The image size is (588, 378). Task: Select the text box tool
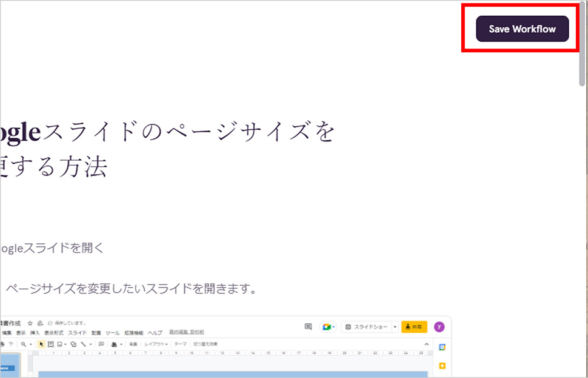point(51,344)
